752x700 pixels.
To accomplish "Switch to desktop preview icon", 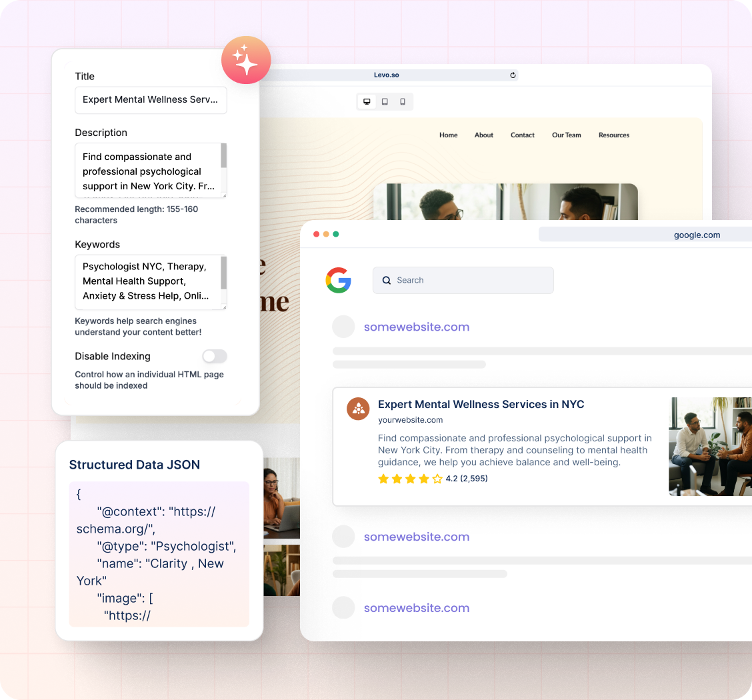I will (367, 102).
